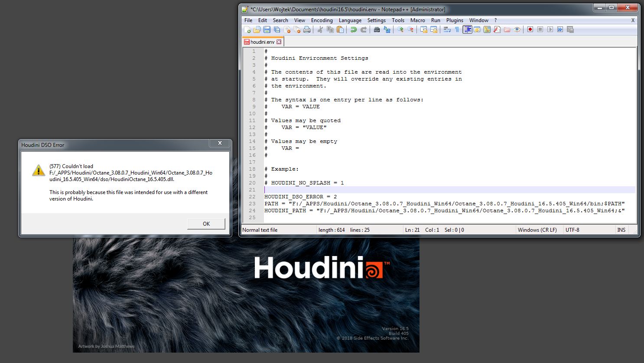Screen dimensions: 644x363
Task: Click the menu bar X to close document
Action: click(x=633, y=20)
